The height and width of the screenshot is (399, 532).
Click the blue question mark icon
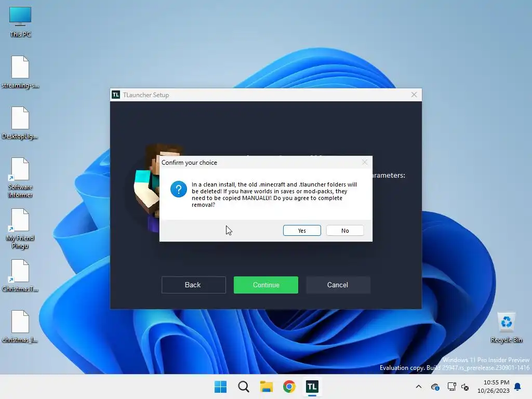coord(179,189)
